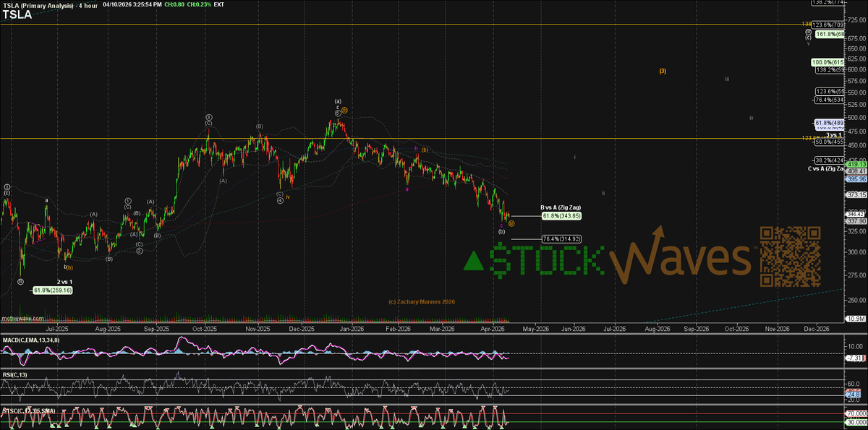Click the white (b) label under the April low
The image size is (868, 430).
coord(501,231)
